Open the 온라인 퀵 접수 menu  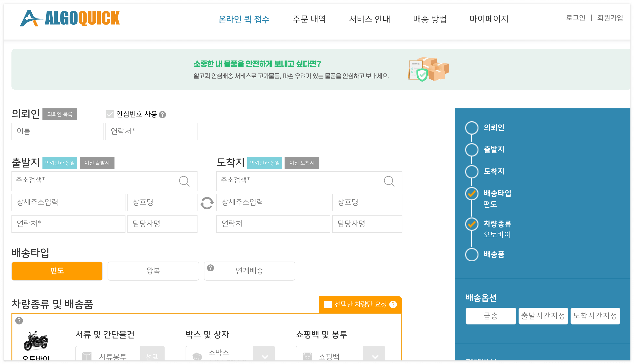tap(244, 19)
